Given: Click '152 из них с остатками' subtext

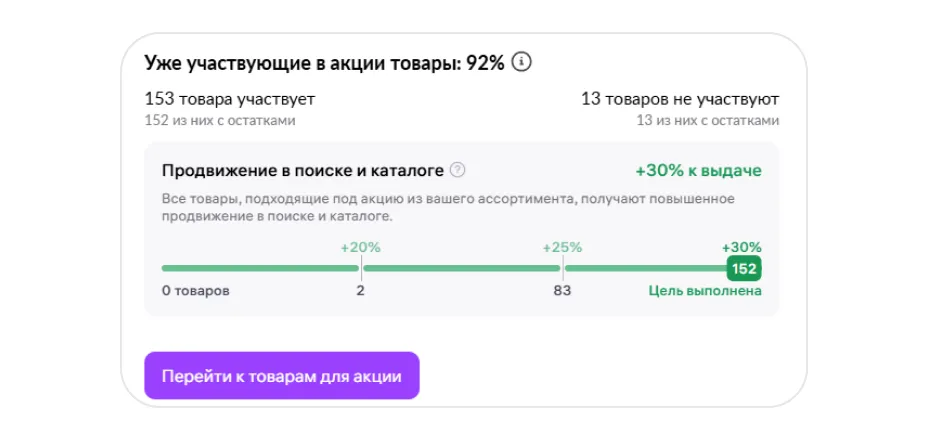Looking at the screenshot, I should point(220,120).
